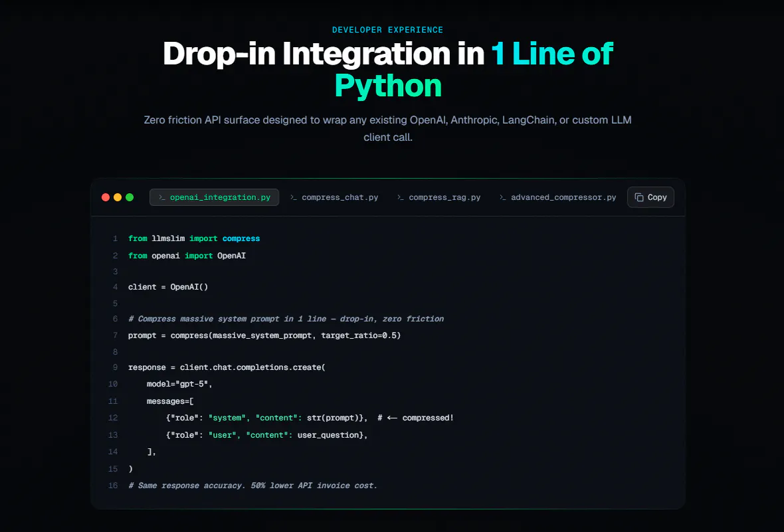784x532 pixels.
Task: Click code line 'client = OpenAI()'
Action: (168, 287)
